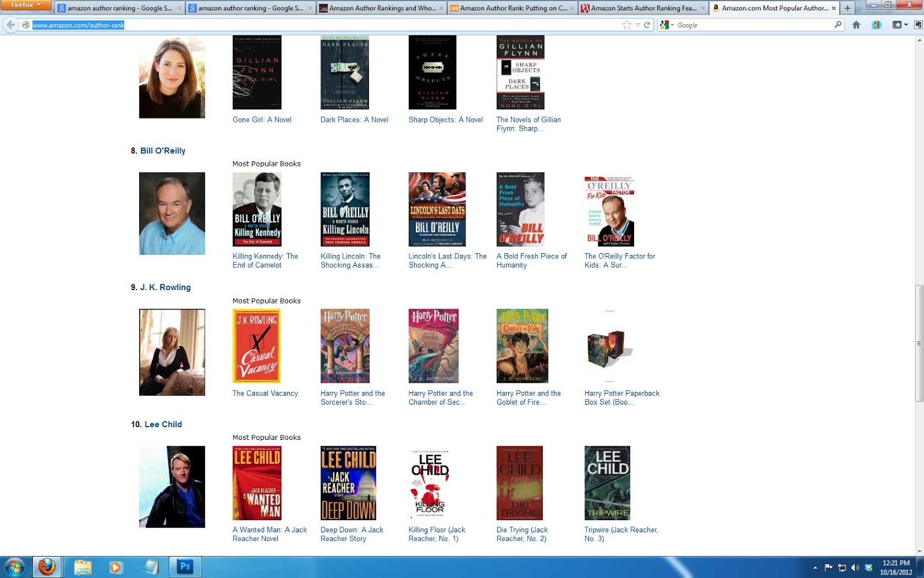Click the Dropbox icon in the system tray

[x=869, y=567]
